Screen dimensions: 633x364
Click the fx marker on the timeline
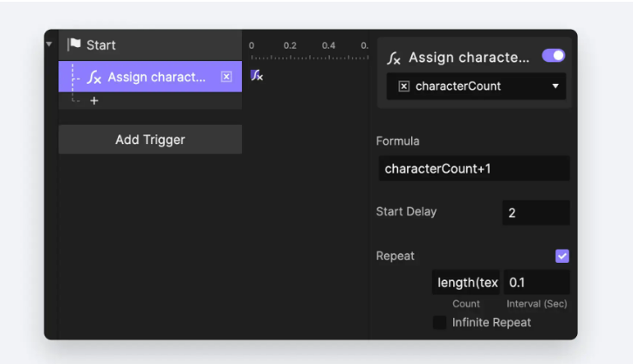[x=257, y=75]
